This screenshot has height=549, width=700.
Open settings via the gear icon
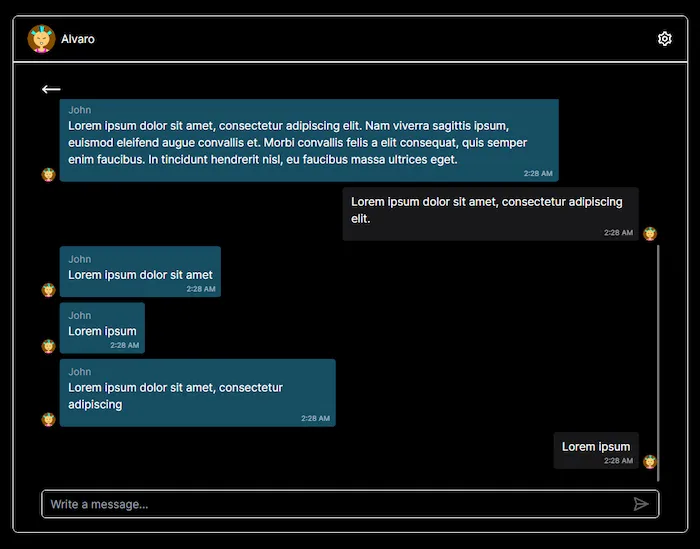[x=665, y=39]
